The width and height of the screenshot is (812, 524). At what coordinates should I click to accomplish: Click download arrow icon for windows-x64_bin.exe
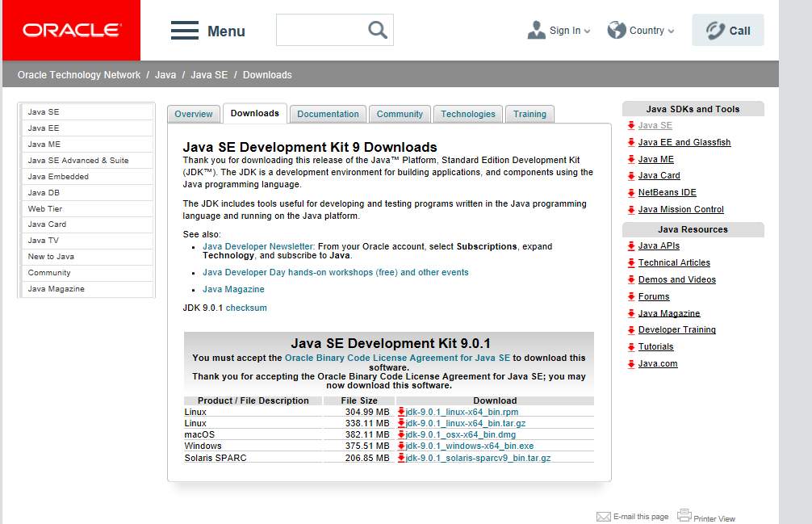(x=401, y=446)
